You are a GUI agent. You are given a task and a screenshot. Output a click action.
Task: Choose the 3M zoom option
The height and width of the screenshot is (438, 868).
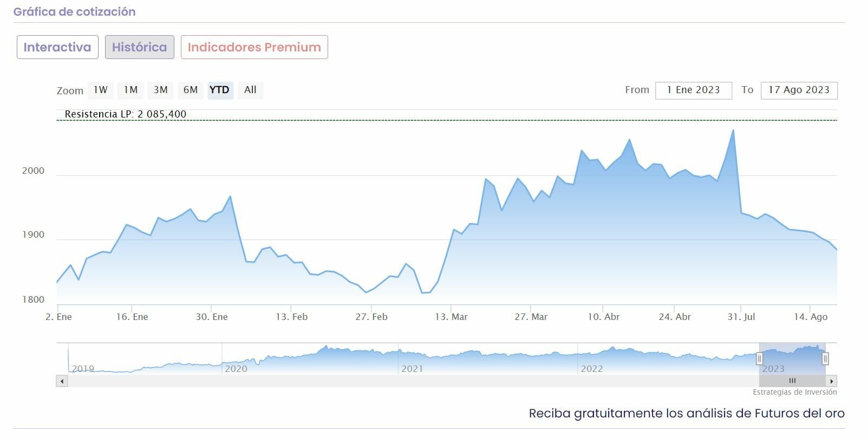tap(160, 90)
